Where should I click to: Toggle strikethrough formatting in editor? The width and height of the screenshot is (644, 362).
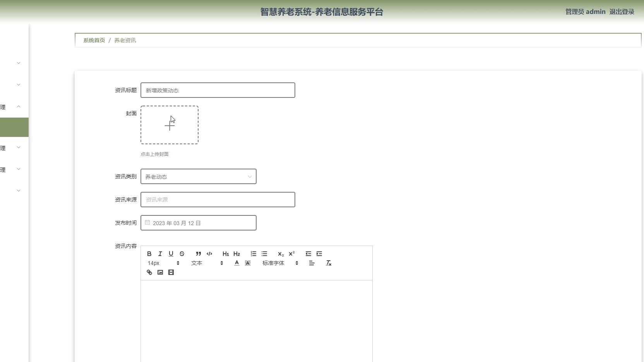pos(182,254)
